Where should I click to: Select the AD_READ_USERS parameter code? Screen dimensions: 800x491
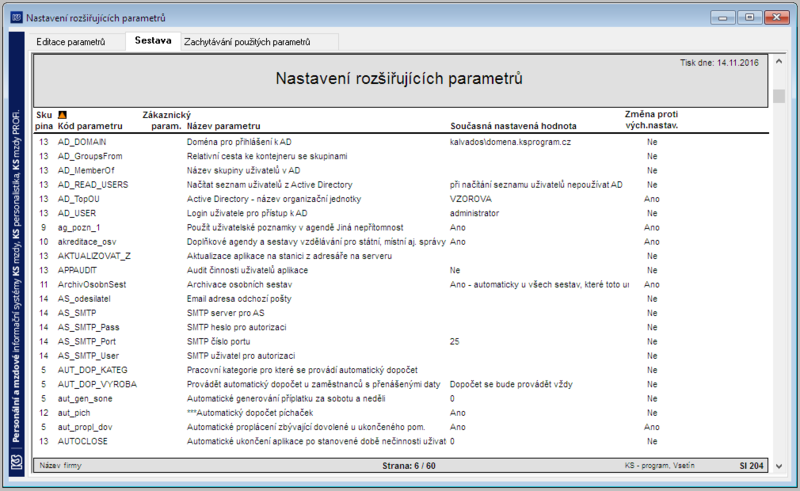(93, 185)
